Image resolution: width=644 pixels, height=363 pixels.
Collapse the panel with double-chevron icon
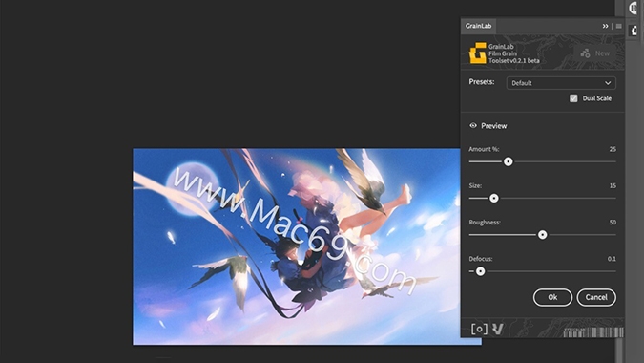coord(605,26)
